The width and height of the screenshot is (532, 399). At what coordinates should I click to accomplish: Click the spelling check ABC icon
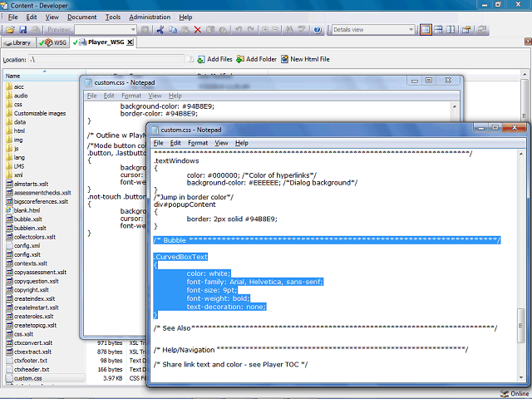(x=302, y=30)
